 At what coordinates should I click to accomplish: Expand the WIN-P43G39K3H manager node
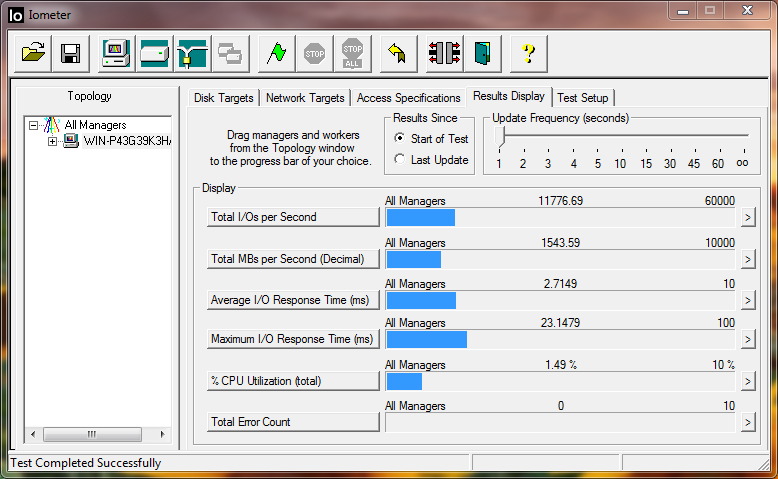(x=52, y=141)
